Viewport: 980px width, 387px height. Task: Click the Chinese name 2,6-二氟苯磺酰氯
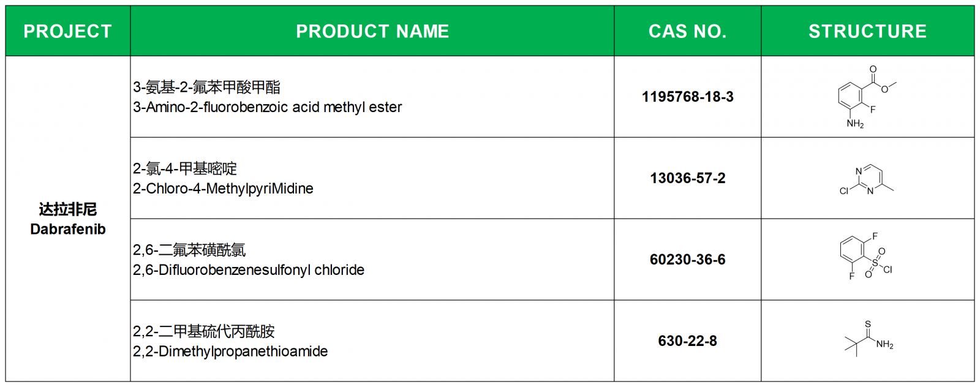[189, 250]
